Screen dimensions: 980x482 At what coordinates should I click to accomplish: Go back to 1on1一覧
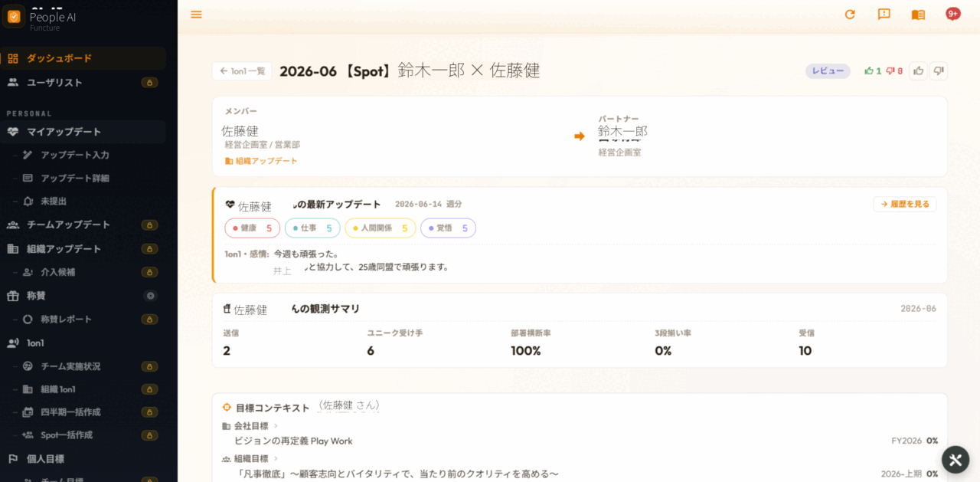tap(242, 71)
